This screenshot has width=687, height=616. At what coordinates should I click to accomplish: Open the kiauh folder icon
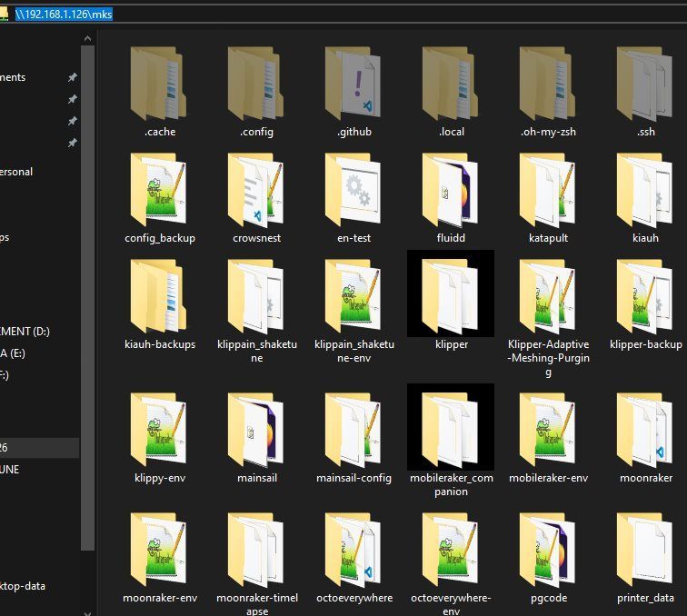645,190
